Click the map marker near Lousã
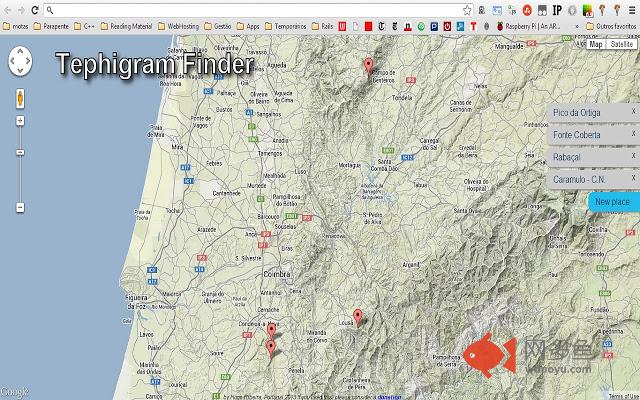This screenshot has height=400, width=640. coord(358,316)
